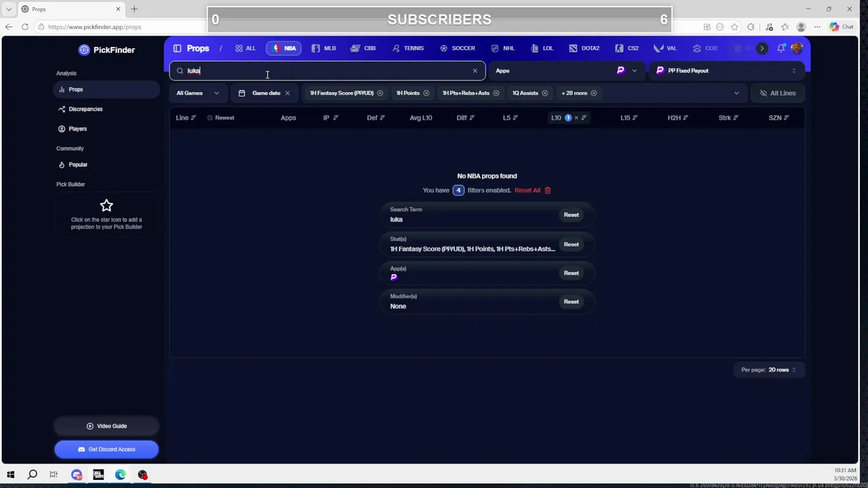Open Windows Start menu

tap(10, 474)
